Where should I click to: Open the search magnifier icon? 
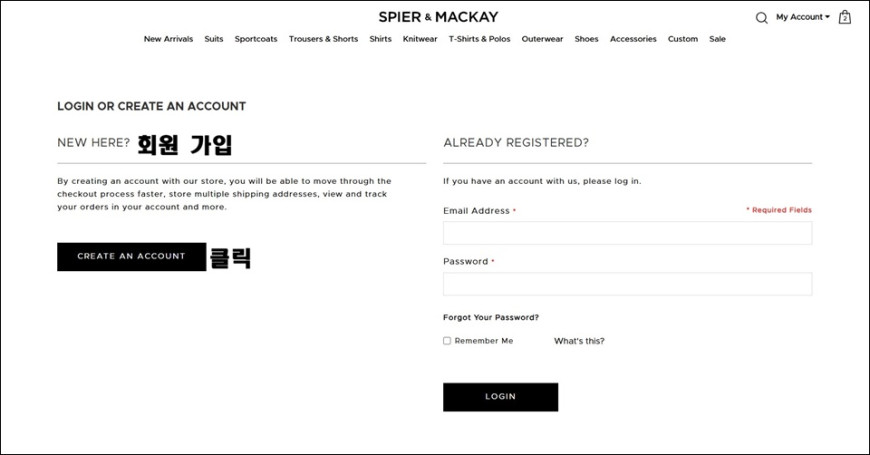click(762, 18)
